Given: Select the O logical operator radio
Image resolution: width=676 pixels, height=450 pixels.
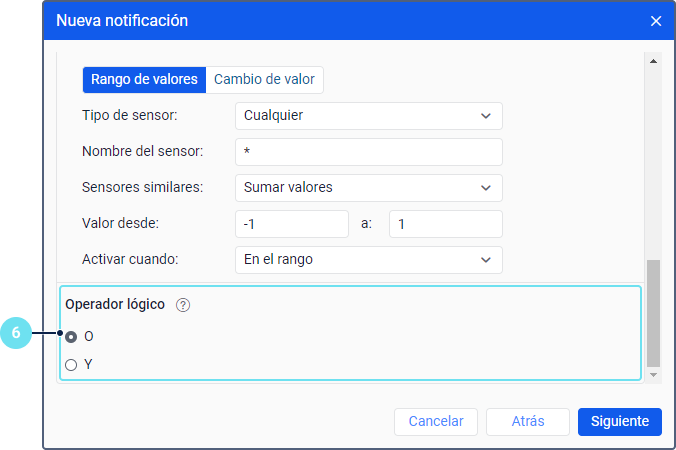Looking at the screenshot, I should pos(71,337).
